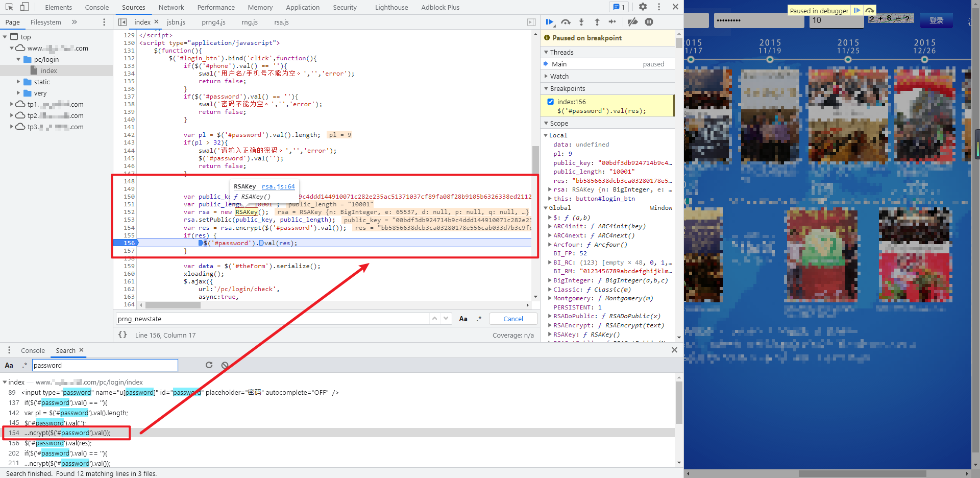Toggle device toolbar icon
980x478 pixels.
point(24,7)
